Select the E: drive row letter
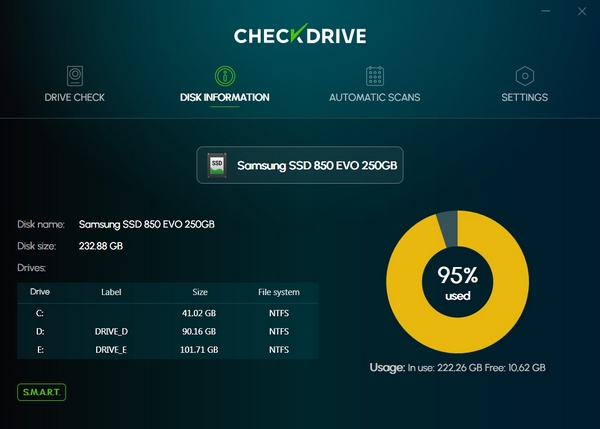 40,350
